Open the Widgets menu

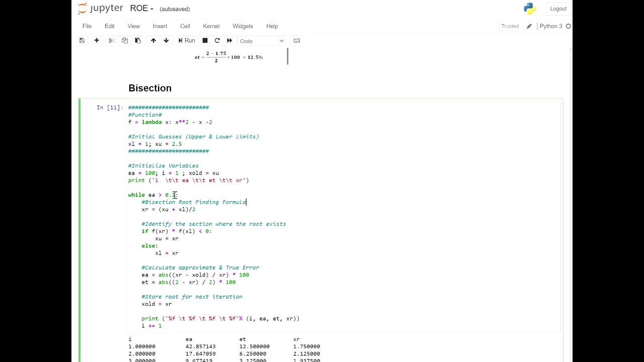point(243,26)
